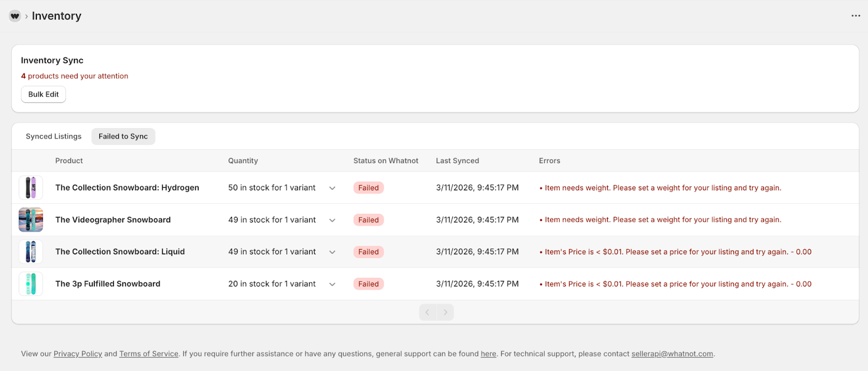This screenshot has width=868, height=371.
Task: Click the Bulk Edit button
Action: click(43, 94)
